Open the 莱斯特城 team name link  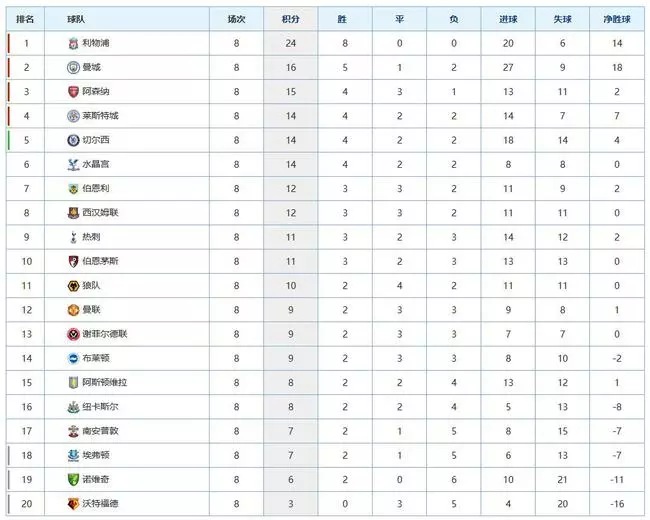coord(100,116)
